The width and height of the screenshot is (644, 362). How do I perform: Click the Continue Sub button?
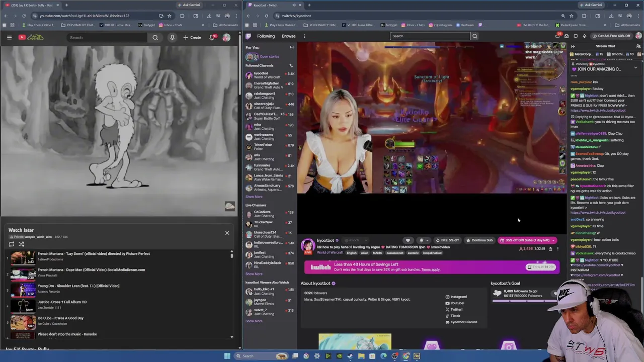pos(479,240)
